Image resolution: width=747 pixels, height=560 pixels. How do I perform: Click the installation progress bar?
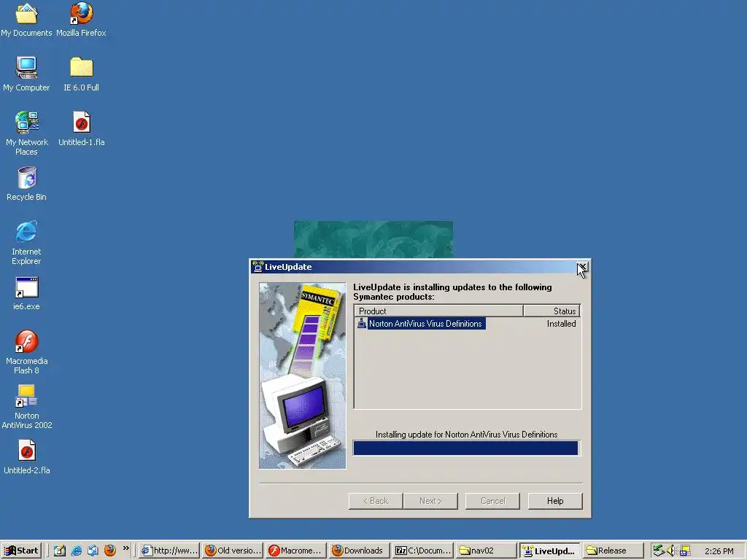[466, 448]
